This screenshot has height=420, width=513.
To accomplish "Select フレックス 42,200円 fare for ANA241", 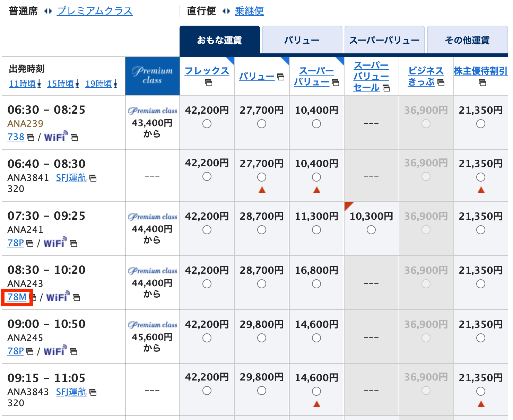I will click(x=207, y=230).
